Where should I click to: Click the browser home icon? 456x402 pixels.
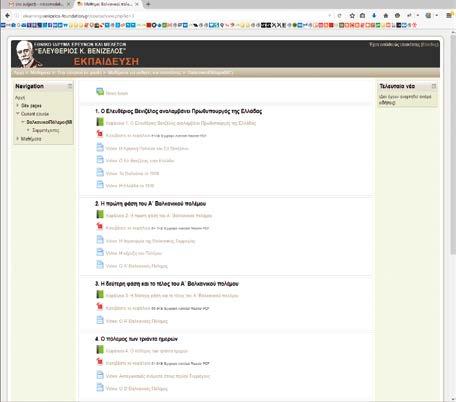click(x=386, y=15)
